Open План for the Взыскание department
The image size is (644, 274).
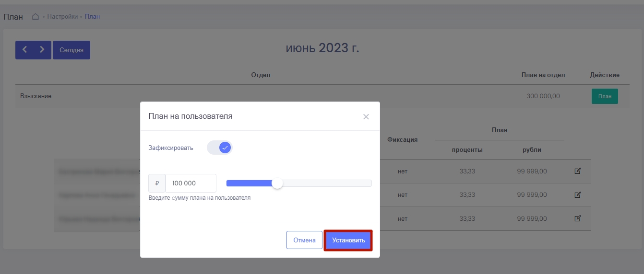coord(605,96)
